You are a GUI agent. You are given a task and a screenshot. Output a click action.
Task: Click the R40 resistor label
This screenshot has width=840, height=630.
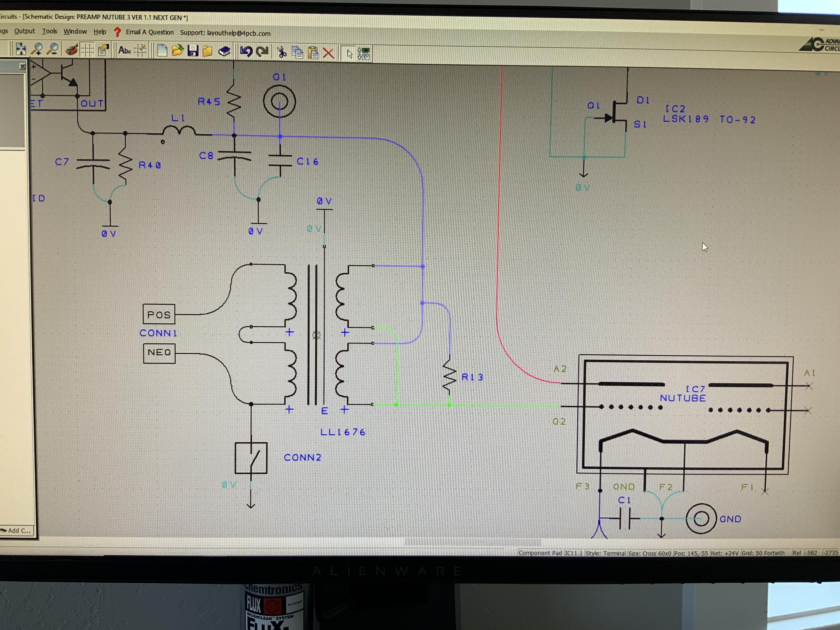click(x=150, y=165)
